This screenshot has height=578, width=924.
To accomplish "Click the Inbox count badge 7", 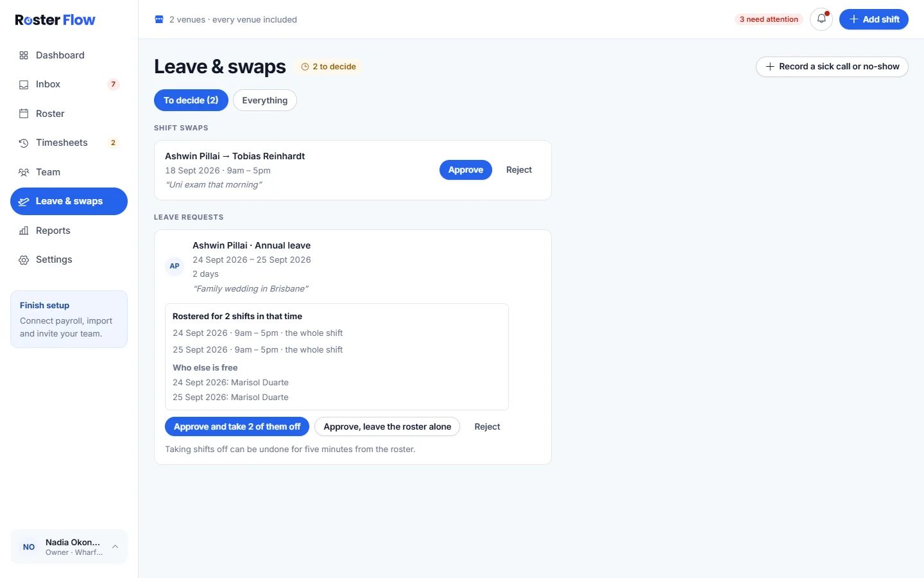I will [x=114, y=84].
